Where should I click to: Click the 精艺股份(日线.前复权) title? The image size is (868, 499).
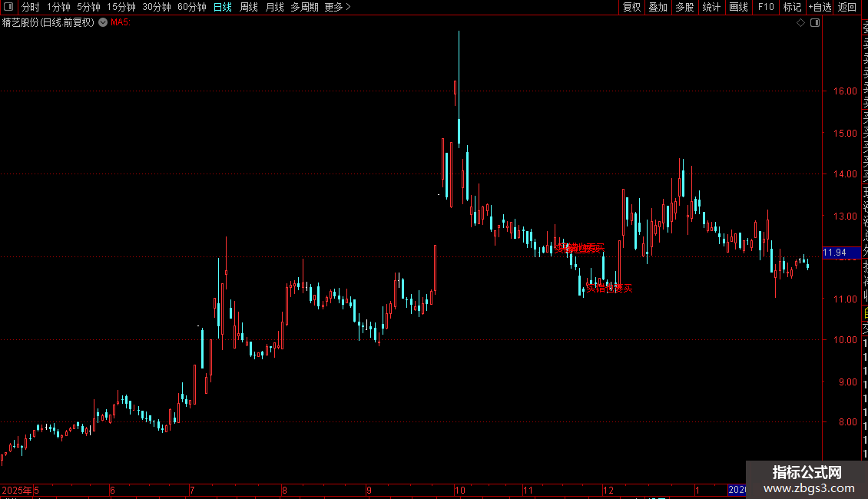(48, 22)
